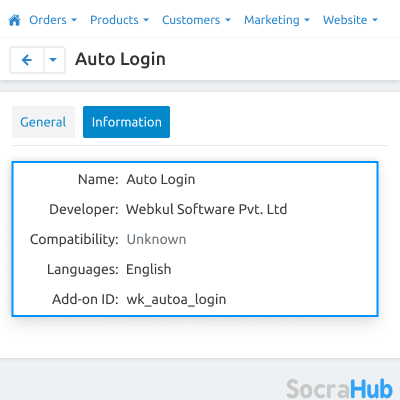Click the Developer: label
This screenshot has width=400, height=400.
tap(84, 210)
